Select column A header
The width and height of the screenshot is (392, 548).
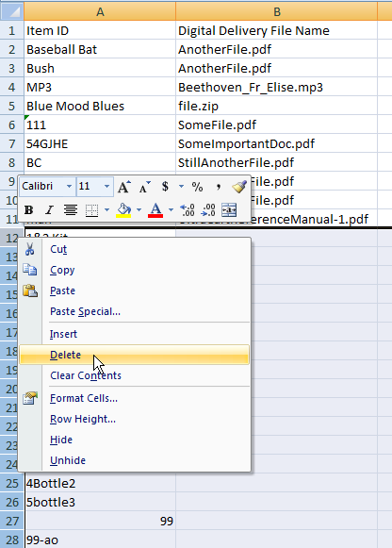pos(100,12)
